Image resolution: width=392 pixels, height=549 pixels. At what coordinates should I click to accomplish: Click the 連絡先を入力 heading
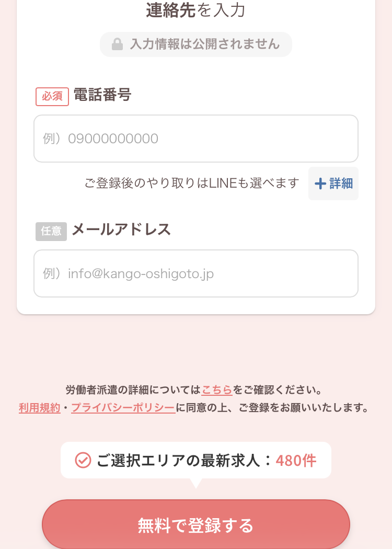pos(195,10)
